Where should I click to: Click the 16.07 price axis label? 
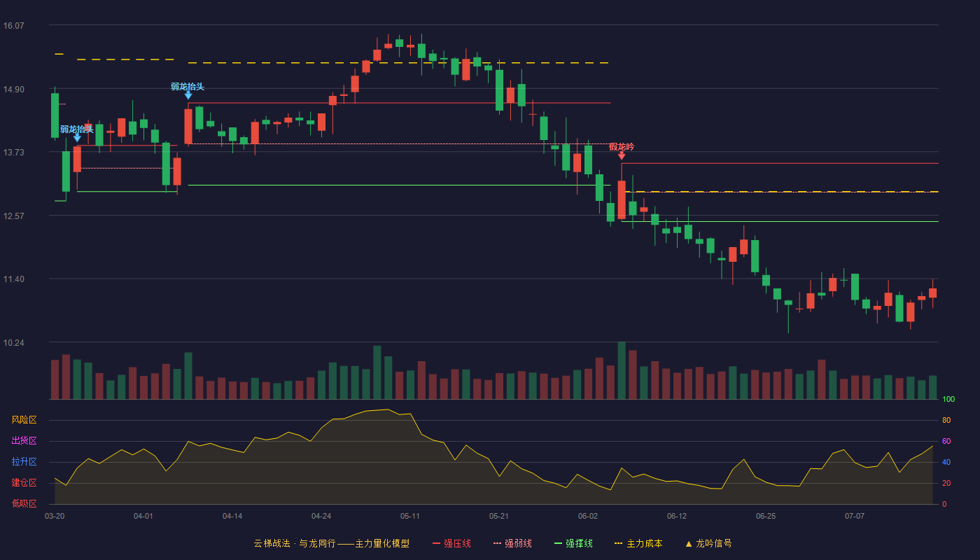coord(14,25)
